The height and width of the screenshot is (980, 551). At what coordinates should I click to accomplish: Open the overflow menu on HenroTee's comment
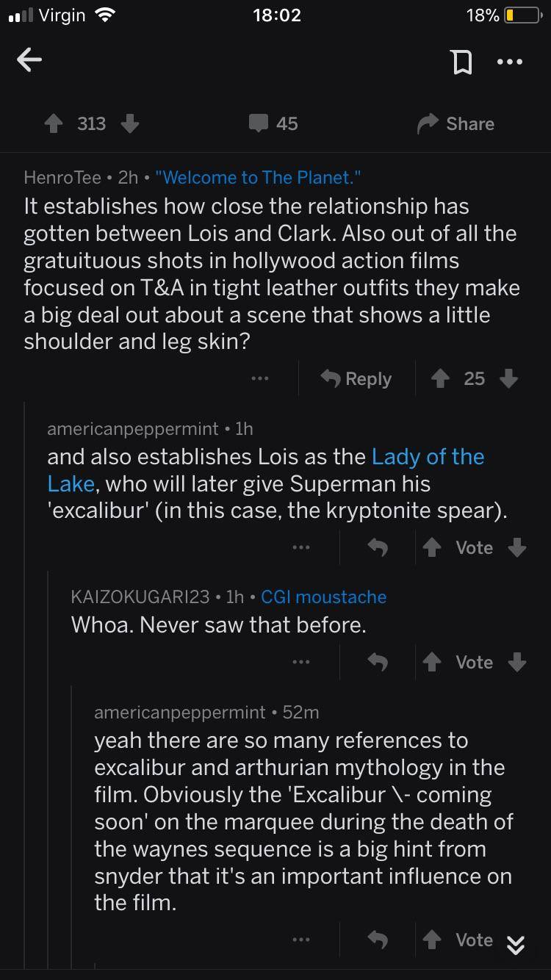tap(261, 378)
